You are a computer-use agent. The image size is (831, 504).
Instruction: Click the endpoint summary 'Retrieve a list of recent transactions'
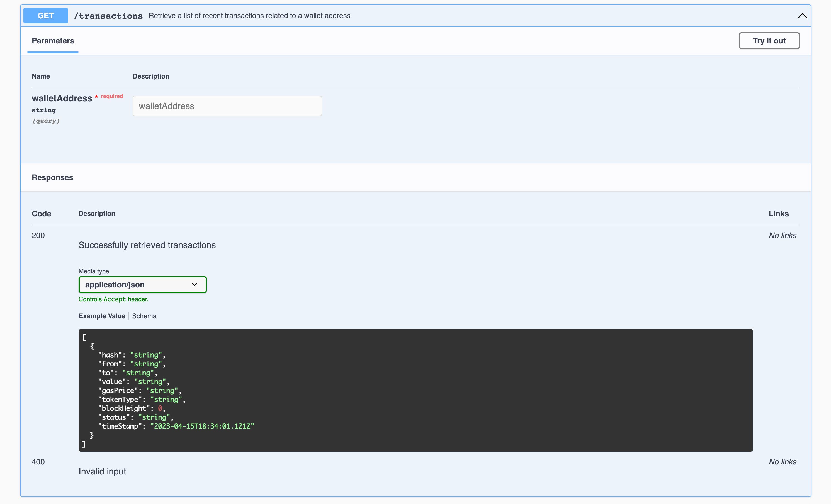[250, 16]
